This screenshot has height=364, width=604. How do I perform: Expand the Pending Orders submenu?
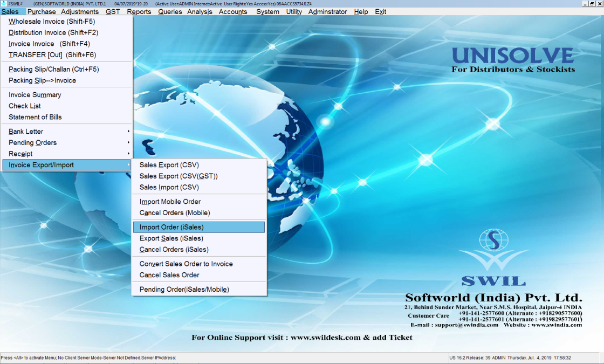67,142
